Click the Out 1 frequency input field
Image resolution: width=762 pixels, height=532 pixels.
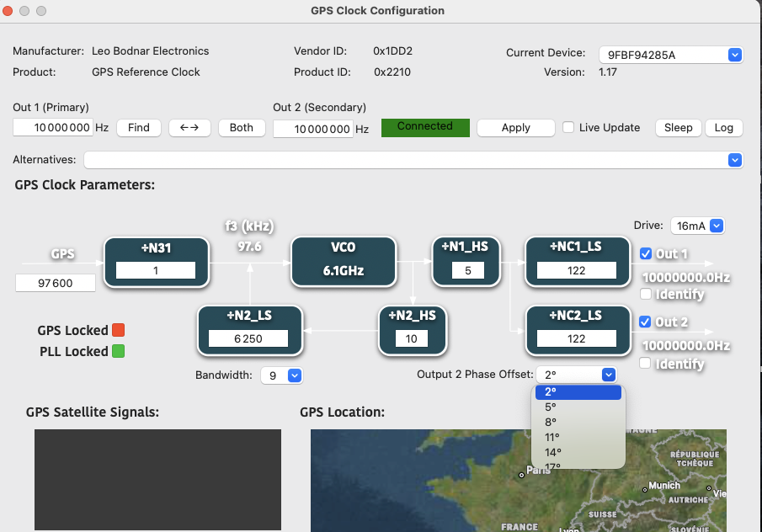coord(52,128)
